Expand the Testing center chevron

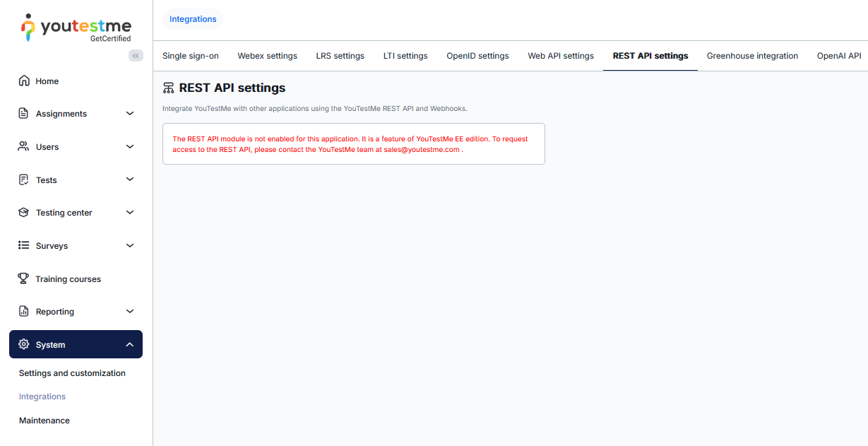[130, 212]
